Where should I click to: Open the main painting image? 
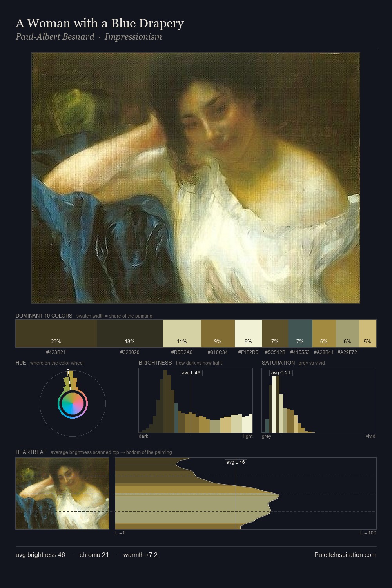point(196,178)
